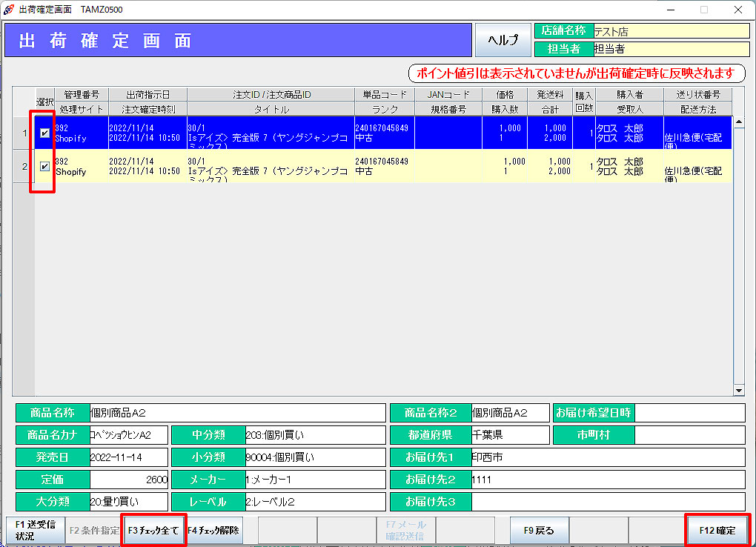This screenshot has width=756, height=547.
Task: Select the 都道府県 field showing 千葉県
Action: (x=510, y=435)
